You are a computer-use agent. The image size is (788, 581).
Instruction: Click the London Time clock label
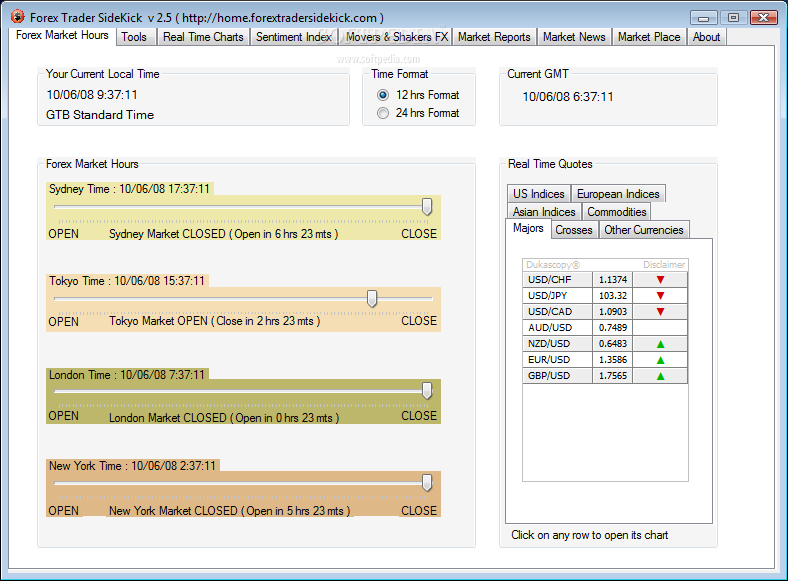[127, 375]
